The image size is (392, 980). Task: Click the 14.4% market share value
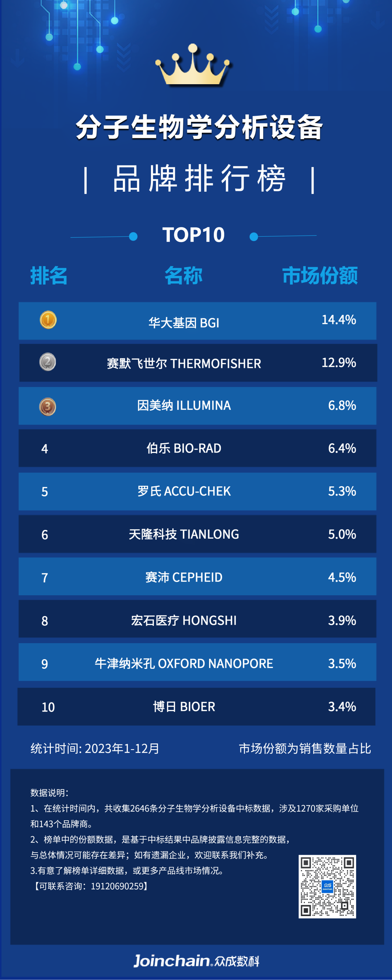[x=339, y=319]
